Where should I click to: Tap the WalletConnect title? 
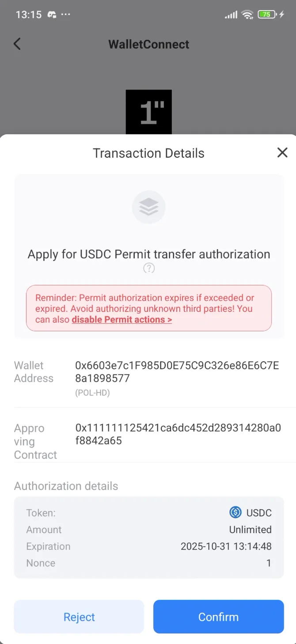[x=148, y=44]
